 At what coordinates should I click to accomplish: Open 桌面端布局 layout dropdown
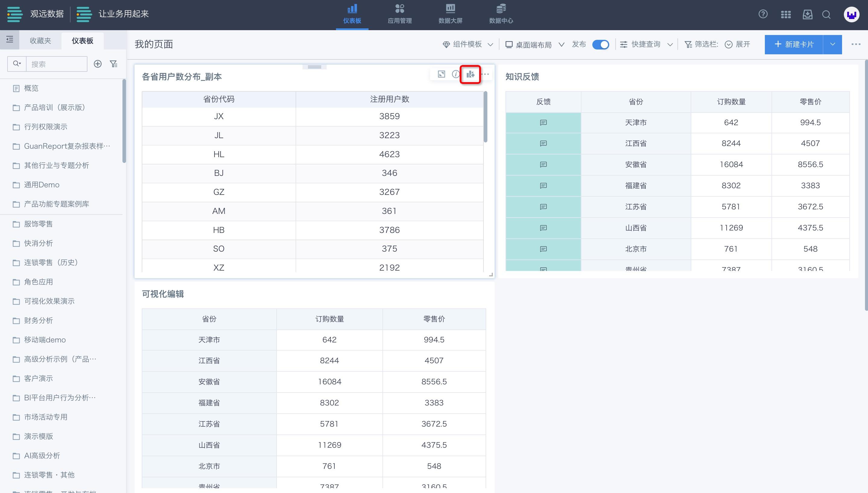(x=534, y=44)
